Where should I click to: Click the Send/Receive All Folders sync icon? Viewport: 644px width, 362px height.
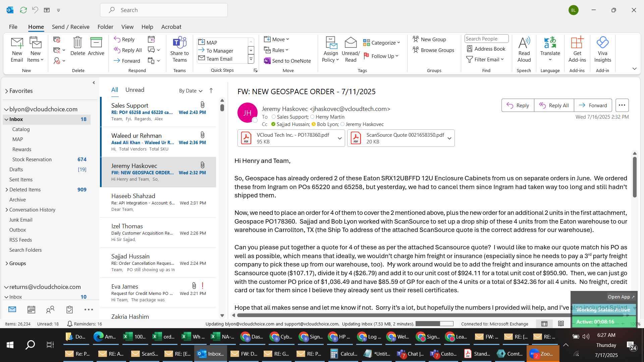tap(23, 10)
